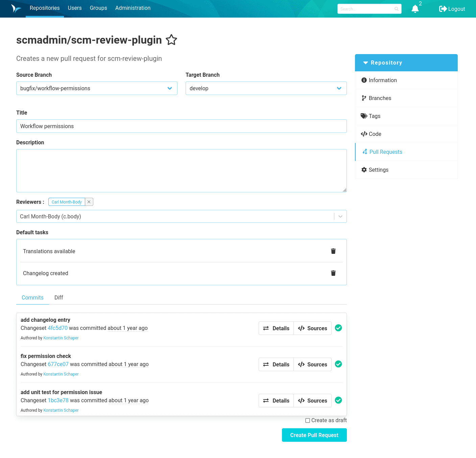This screenshot has height=458, width=476.
Task: Open the Source Branch dropdown
Action: pos(169,88)
